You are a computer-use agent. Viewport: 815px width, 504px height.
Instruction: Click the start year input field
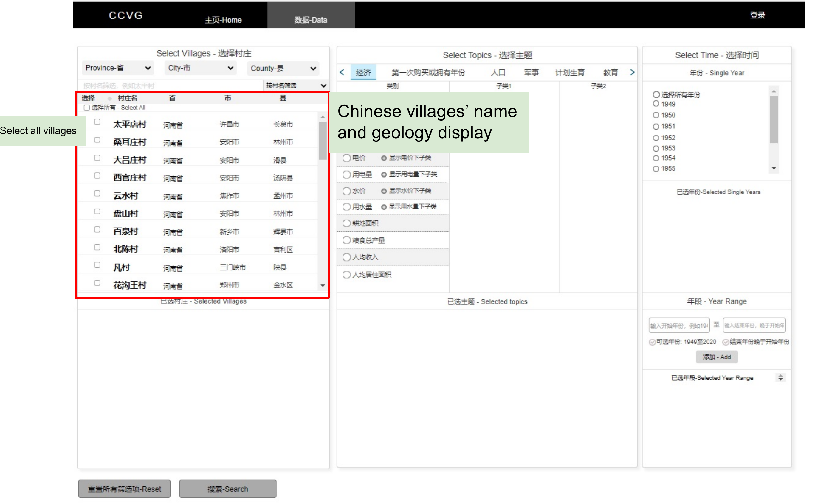(x=679, y=325)
